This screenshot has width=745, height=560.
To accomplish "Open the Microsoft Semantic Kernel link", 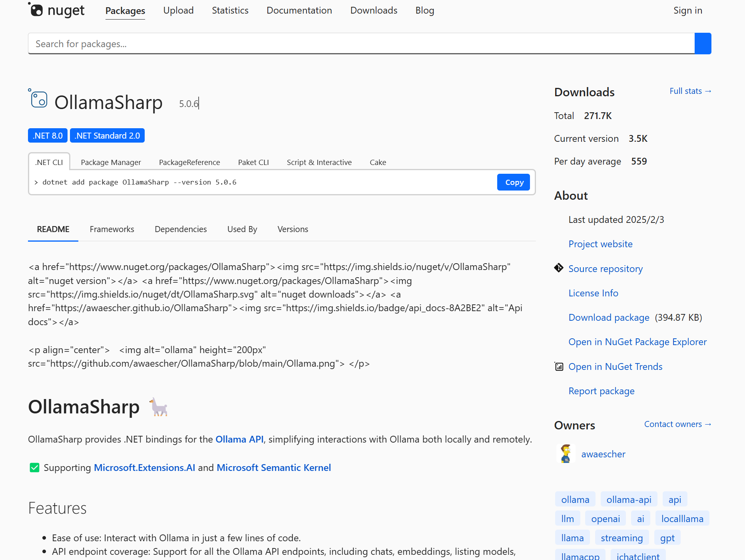I will click(274, 468).
